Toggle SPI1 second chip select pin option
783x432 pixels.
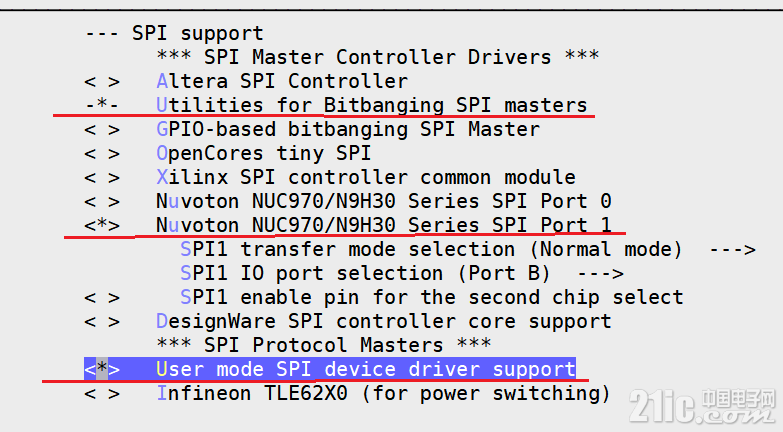click(x=102, y=298)
